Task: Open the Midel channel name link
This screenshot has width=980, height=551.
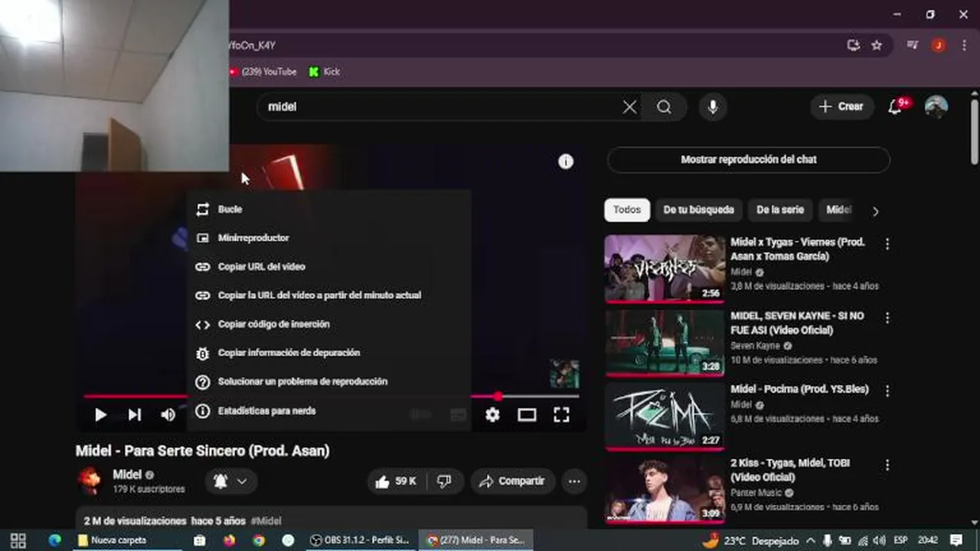Action: [127, 474]
